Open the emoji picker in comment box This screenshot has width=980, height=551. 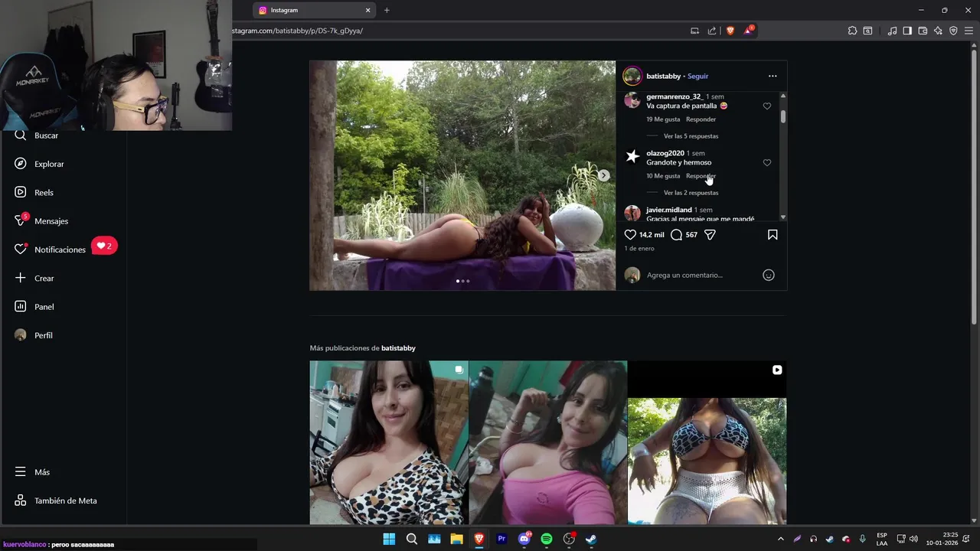point(769,275)
